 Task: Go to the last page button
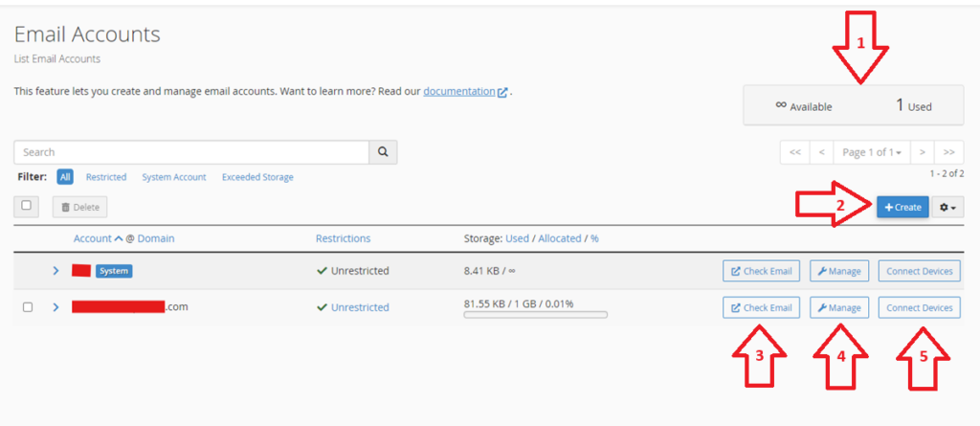[x=948, y=152]
